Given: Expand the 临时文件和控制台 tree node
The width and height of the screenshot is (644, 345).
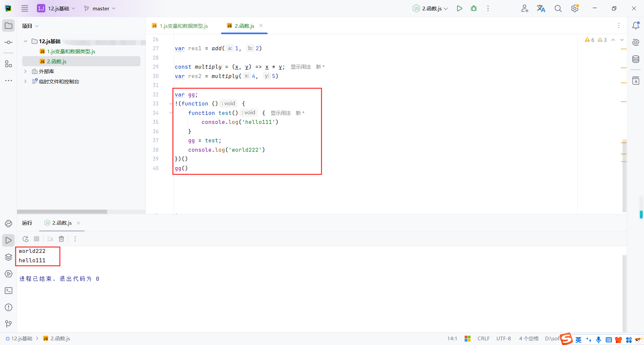Looking at the screenshot, I should coord(25,81).
